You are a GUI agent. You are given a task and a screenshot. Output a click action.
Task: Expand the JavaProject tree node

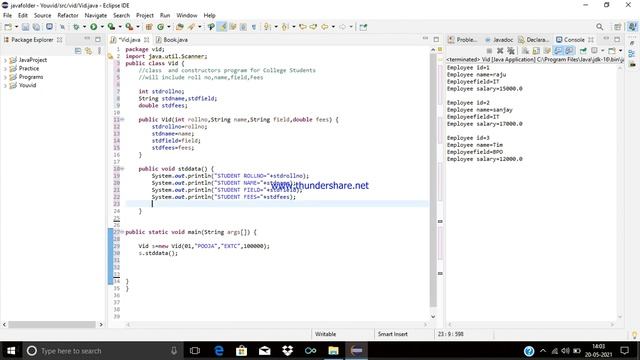point(5,60)
